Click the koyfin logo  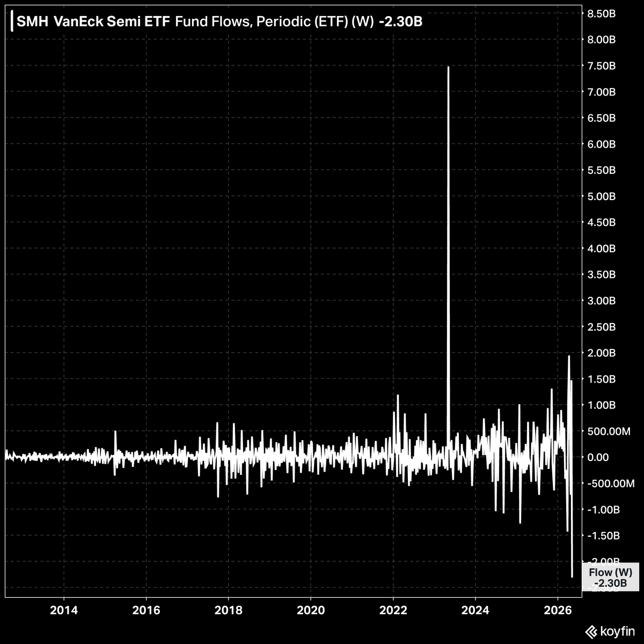click(x=610, y=631)
